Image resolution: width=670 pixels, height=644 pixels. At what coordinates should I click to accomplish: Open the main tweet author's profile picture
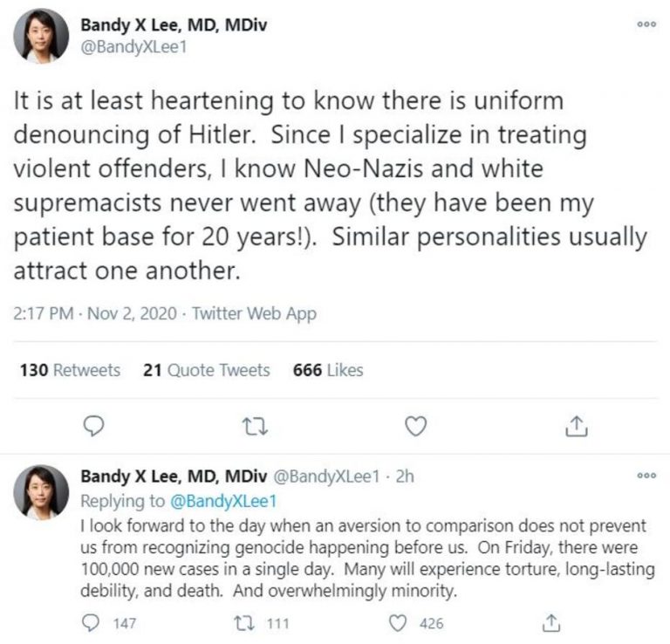pyautogui.click(x=41, y=37)
